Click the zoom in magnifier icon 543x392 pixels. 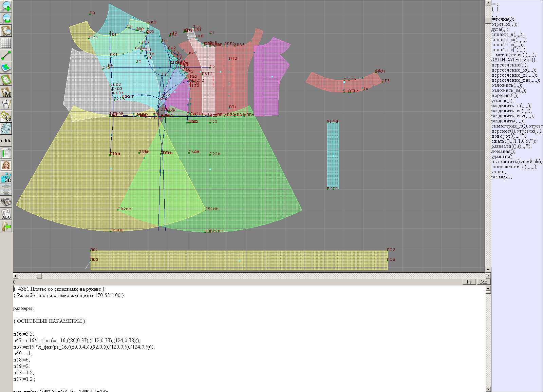(6, 6)
